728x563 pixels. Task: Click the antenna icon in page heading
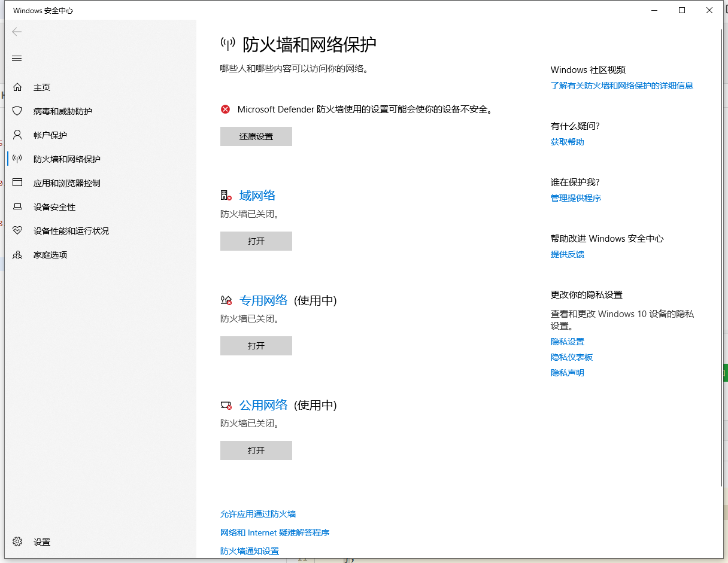pos(227,43)
